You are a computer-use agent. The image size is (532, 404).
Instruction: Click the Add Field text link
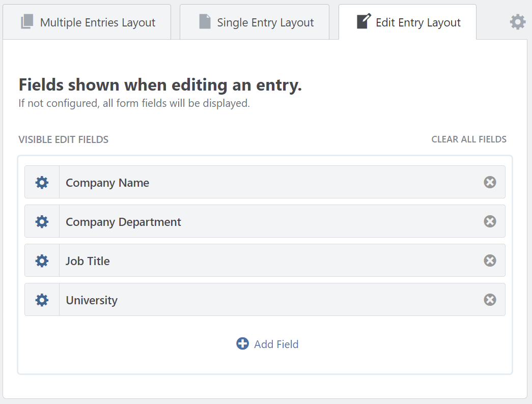pos(276,344)
